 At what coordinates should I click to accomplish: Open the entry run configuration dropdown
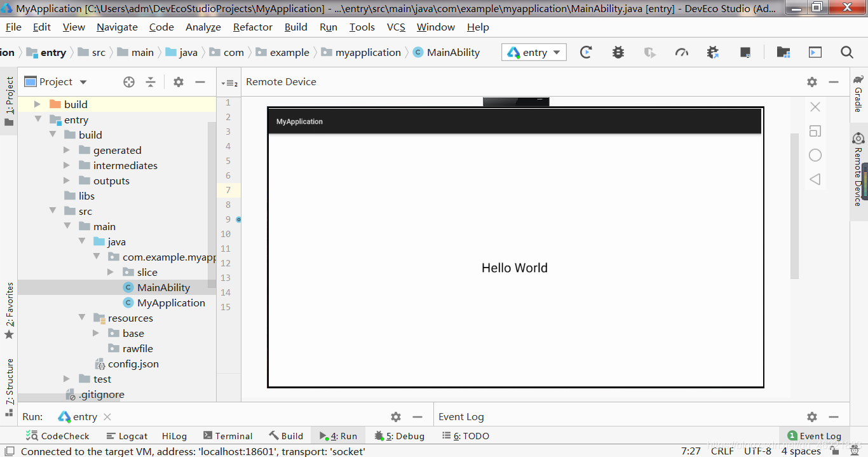tap(534, 53)
